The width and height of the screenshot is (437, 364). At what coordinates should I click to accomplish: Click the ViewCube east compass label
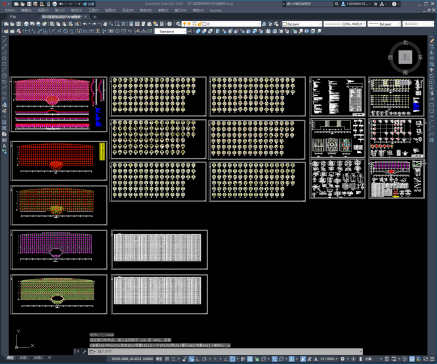(420, 57)
